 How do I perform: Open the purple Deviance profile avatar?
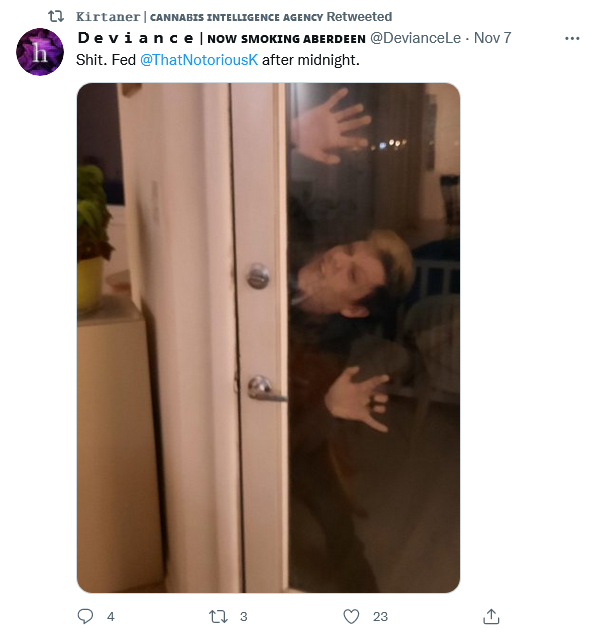pos(40,52)
